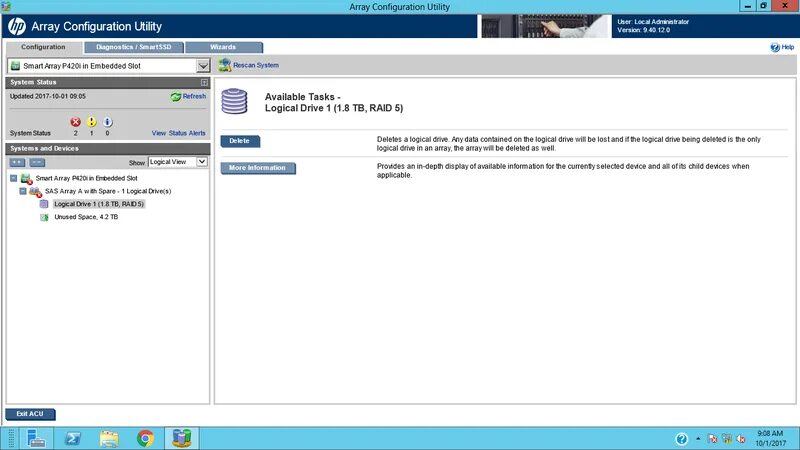Click the controller icon in selector box
The width and height of the screenshot is (800, 450).
coord(15,66)
